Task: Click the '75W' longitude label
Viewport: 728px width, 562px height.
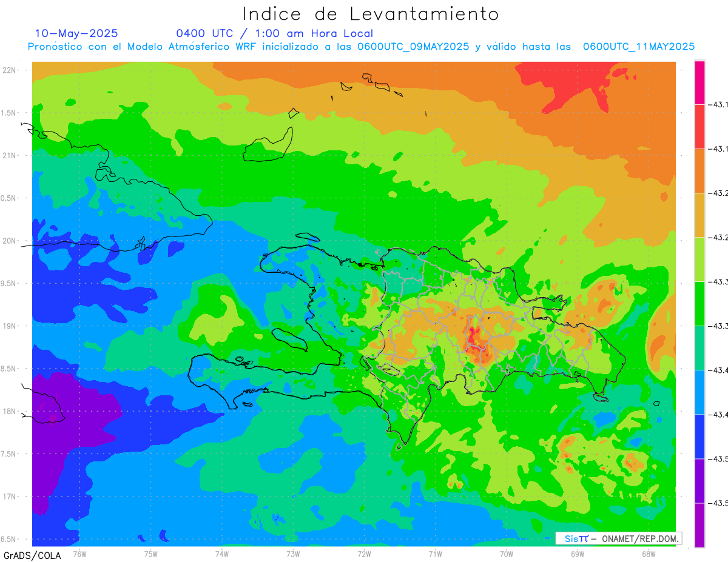Action: pos(150,554)
